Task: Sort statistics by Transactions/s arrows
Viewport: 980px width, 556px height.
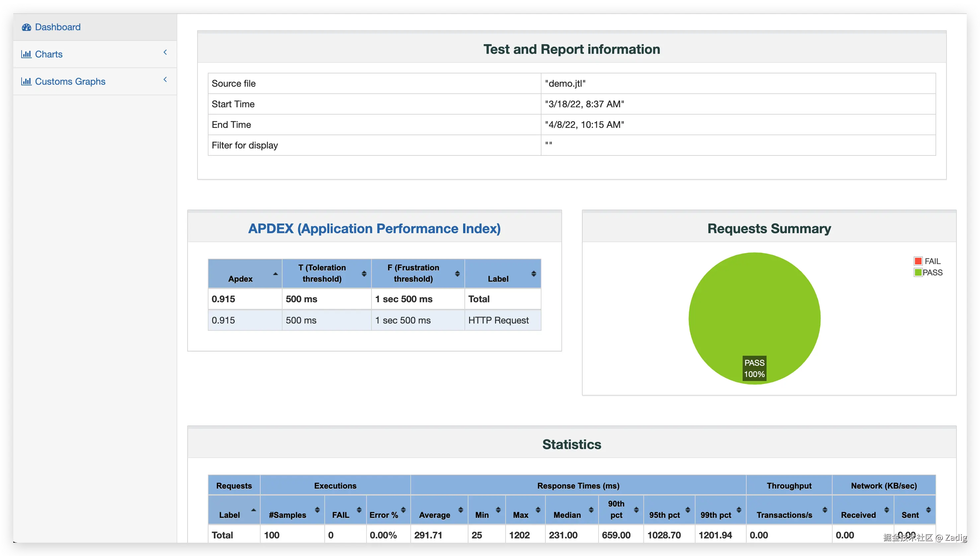Action: coord(825,510)
